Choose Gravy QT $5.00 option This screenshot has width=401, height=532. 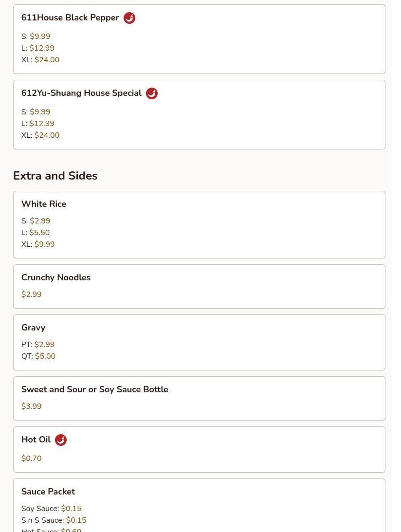pyautogui.click(x=38, y=356)
